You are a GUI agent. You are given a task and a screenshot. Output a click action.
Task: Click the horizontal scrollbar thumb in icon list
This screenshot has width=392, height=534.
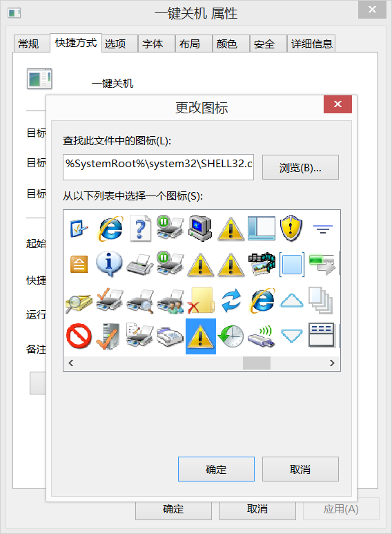(x=257, y=363)
